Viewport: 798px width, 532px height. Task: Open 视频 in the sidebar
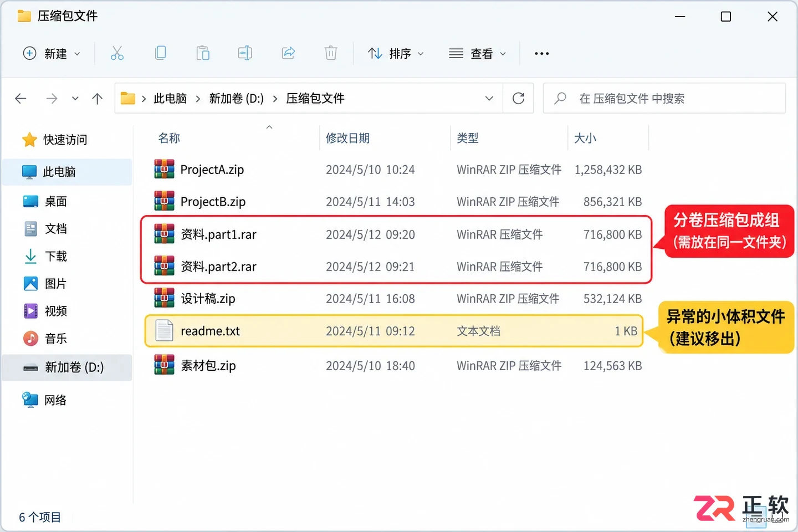click(x=45, y=311)
